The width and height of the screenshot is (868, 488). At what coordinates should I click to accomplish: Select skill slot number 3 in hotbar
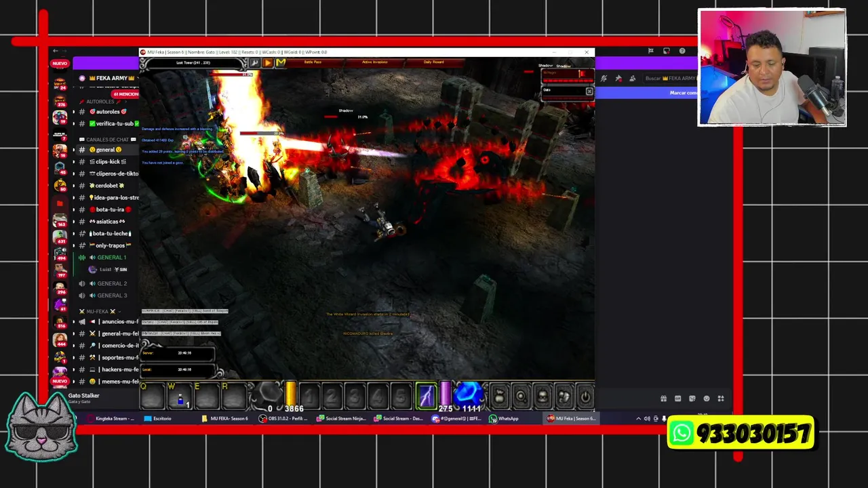pyautogui.click(x=355, y=396)
